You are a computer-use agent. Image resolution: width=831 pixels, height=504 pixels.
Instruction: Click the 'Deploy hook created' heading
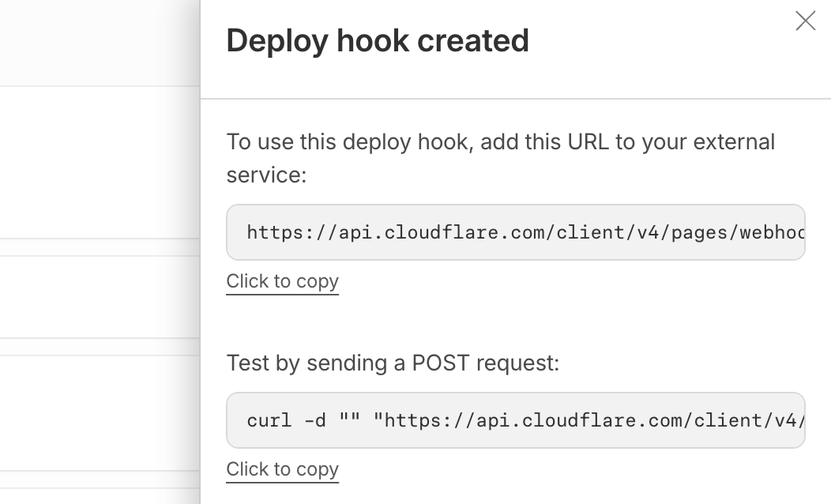378,41
